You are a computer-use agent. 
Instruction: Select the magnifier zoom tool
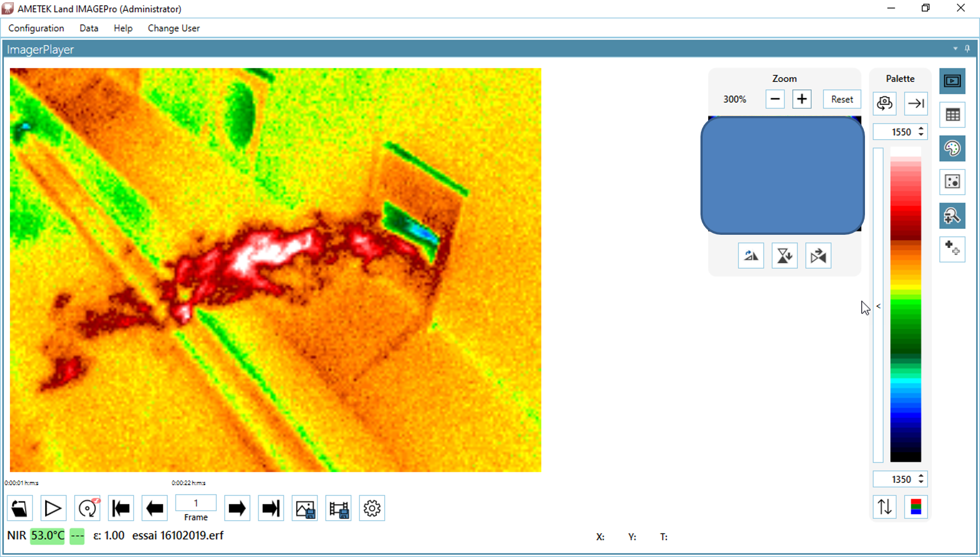coord(952,216)
